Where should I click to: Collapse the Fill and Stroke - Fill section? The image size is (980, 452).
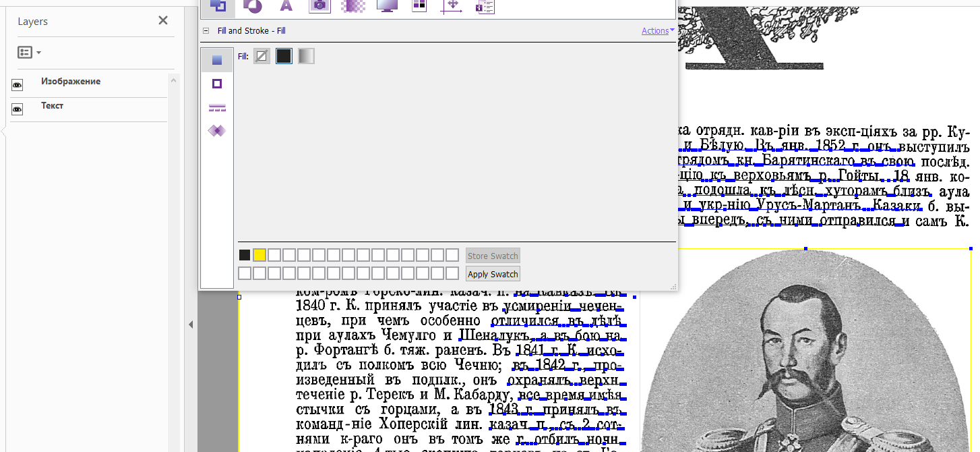click(206, 31)
